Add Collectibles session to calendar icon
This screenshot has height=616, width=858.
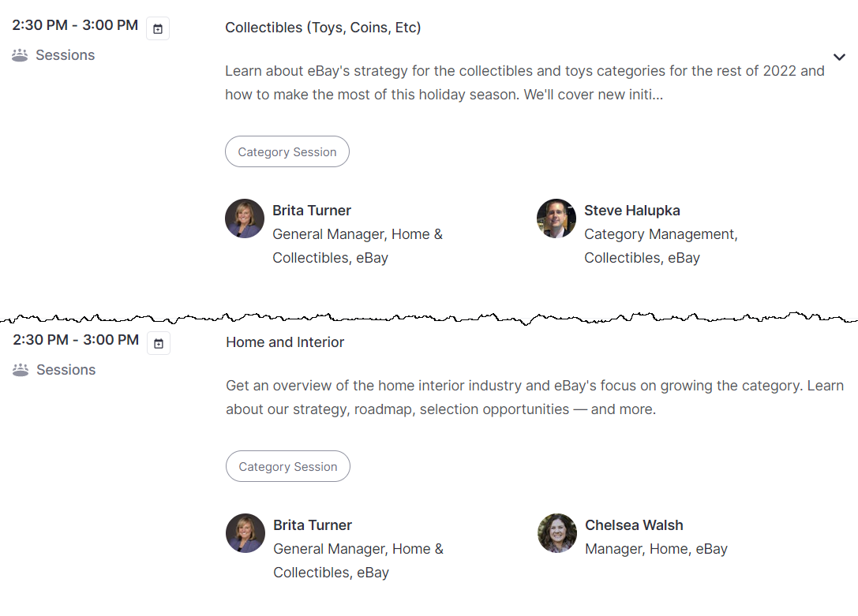click(x=158, y=28)
